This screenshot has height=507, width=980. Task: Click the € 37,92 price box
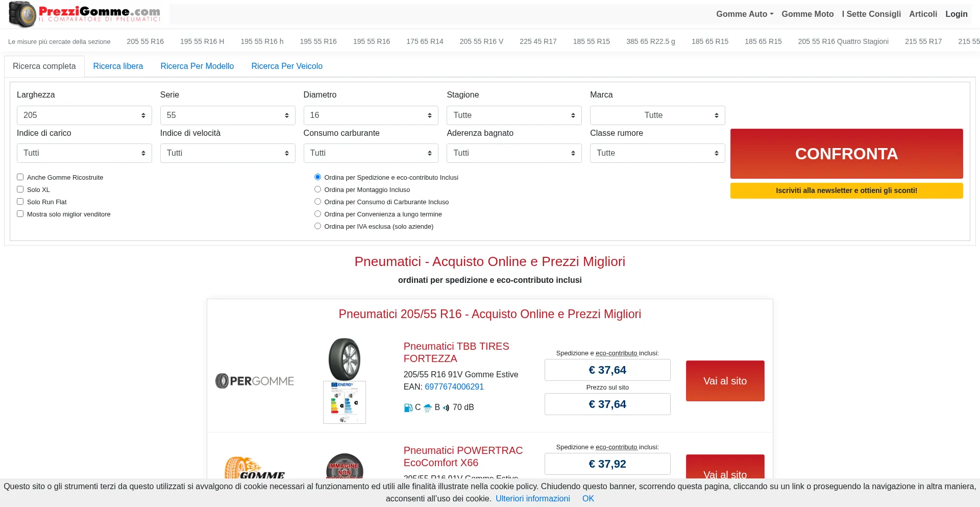pyautogui.click(x=607, y=464)
